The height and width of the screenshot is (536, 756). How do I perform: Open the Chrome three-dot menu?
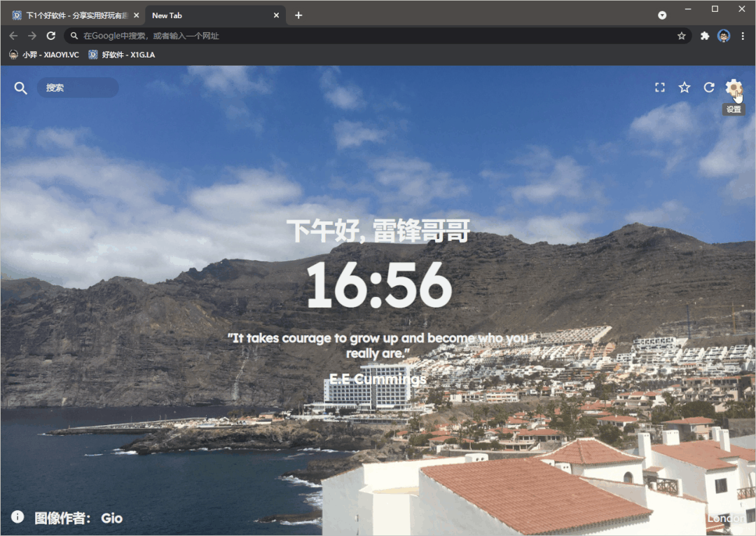743,36
